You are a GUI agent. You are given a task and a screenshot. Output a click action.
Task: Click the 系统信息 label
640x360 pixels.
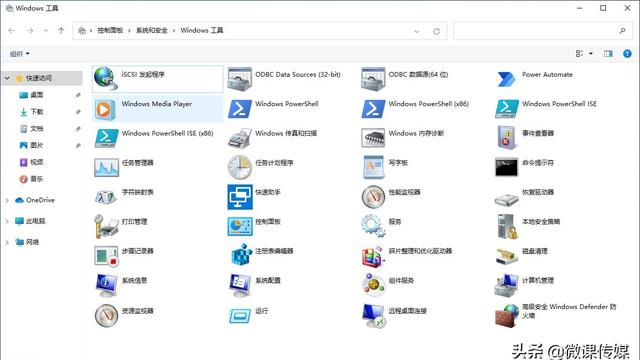tap(134, 280)
